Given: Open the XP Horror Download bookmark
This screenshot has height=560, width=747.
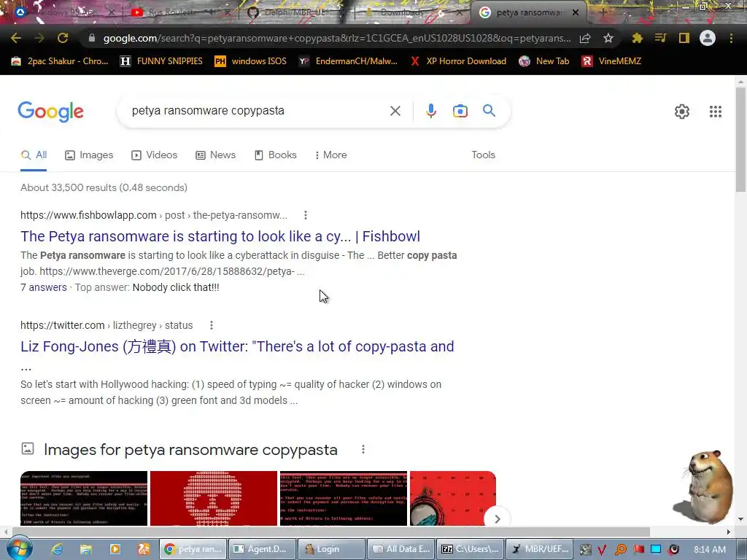Looking at the screenshot, I should pos(458,61).
